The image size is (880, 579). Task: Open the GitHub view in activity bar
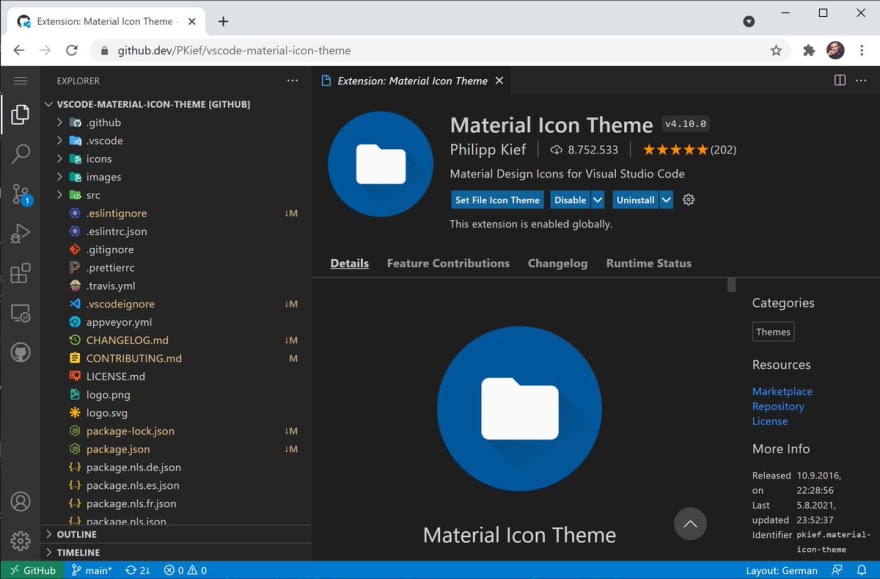point(20,352)
